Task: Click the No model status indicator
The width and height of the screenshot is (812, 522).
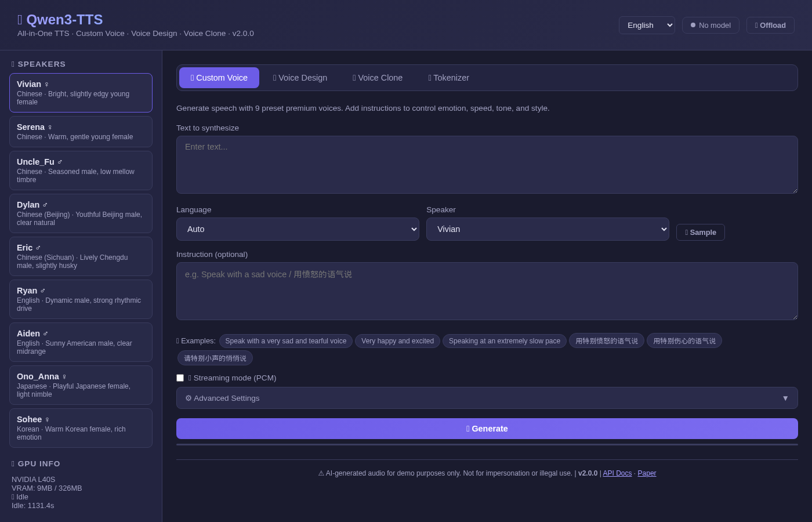Action: click(710, 26)
